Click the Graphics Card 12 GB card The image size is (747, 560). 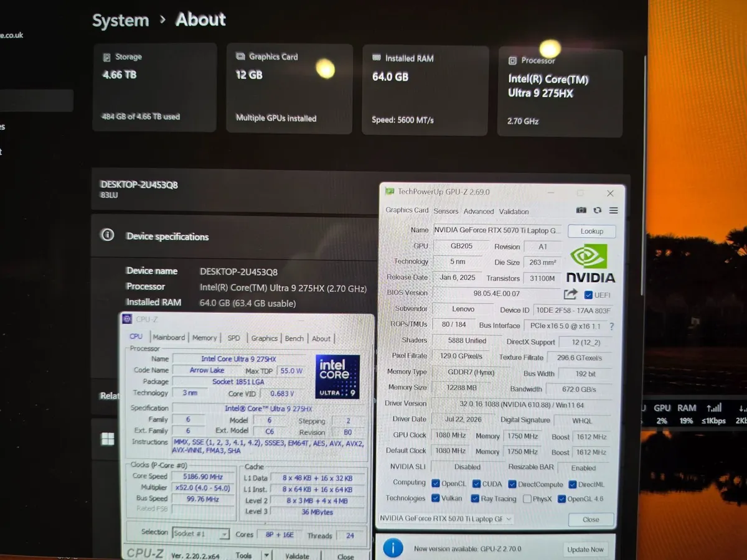[289, 88]
